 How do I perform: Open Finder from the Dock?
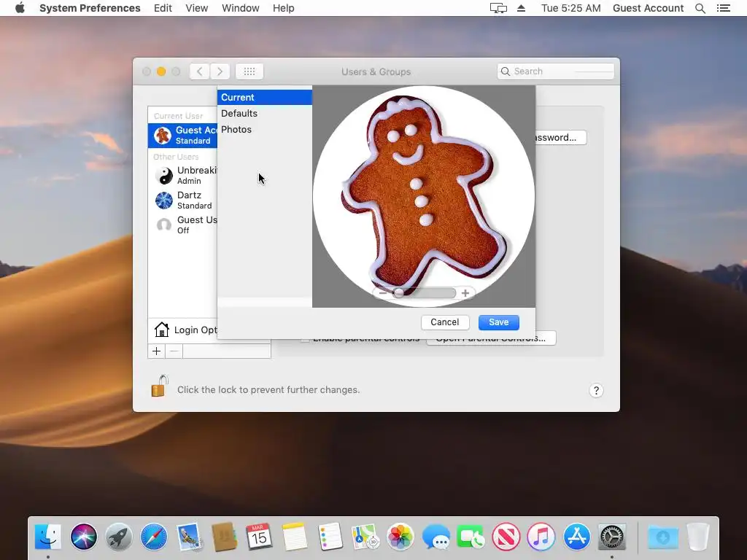(x=48, y=537)
